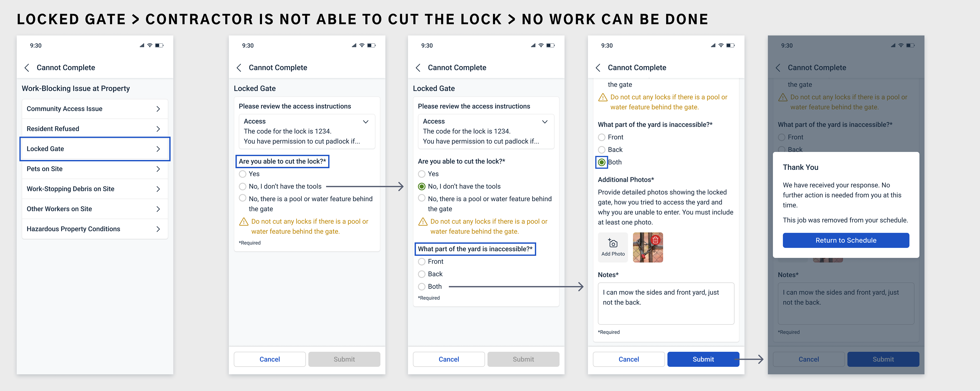Click into the Notes text field

[666, 303]
